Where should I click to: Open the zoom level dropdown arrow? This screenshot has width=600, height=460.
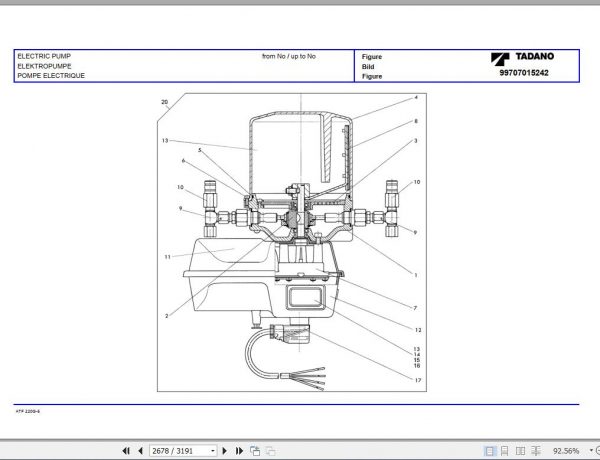pos(591,451)
